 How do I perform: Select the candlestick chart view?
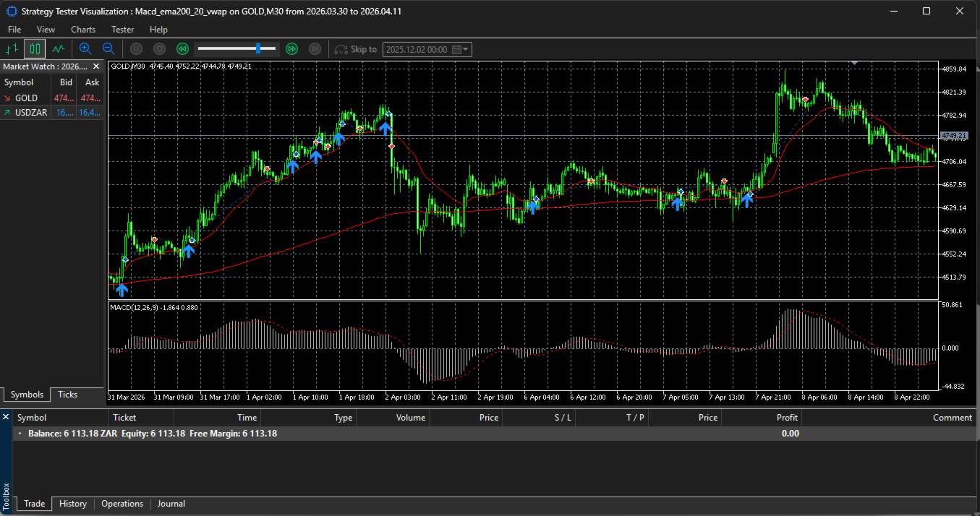[x=35, y=49]
